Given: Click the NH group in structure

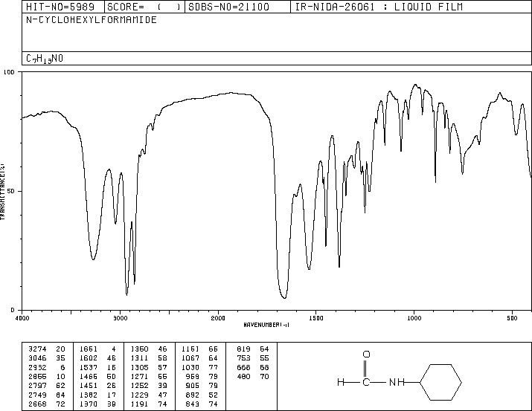Looking at the screenshot, I should tap(397, 382).
